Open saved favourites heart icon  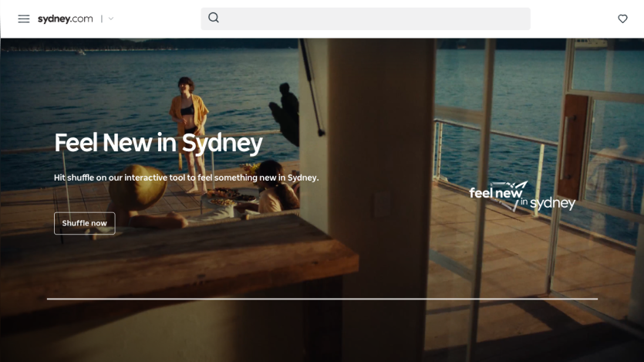point(622,19)
